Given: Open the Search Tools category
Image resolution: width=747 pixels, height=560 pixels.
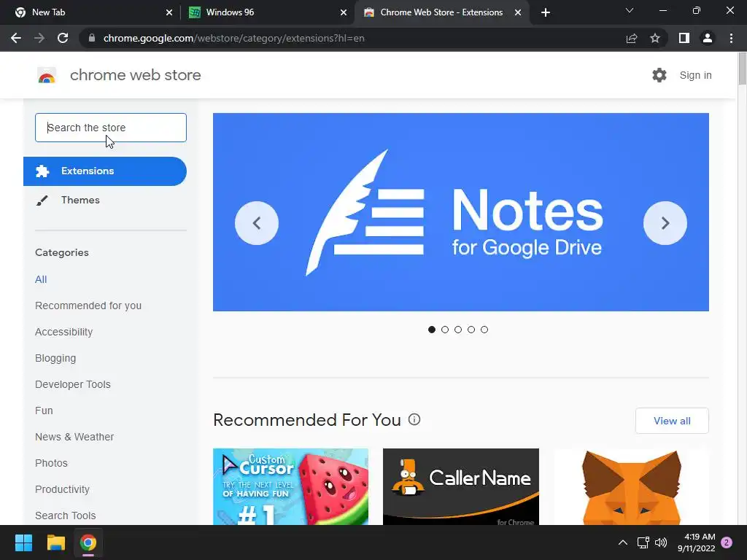Looking at the screenshot, I should [65, 516].
